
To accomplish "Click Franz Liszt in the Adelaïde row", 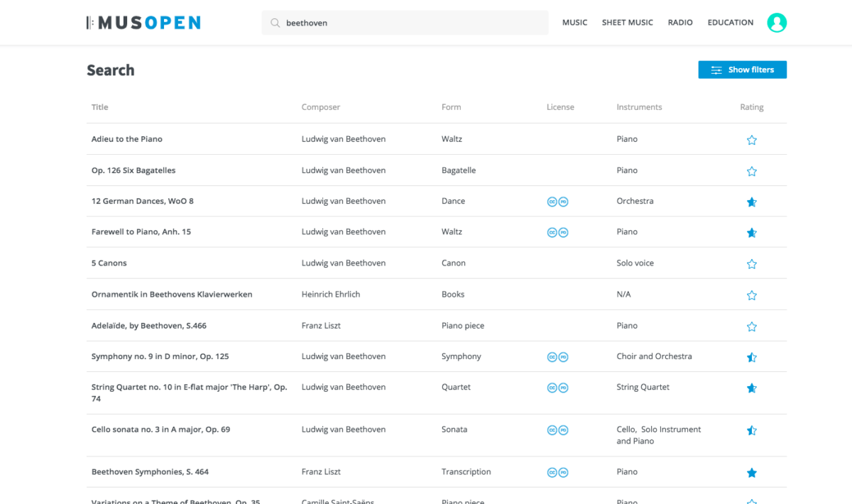I will (x=321, y=326).
